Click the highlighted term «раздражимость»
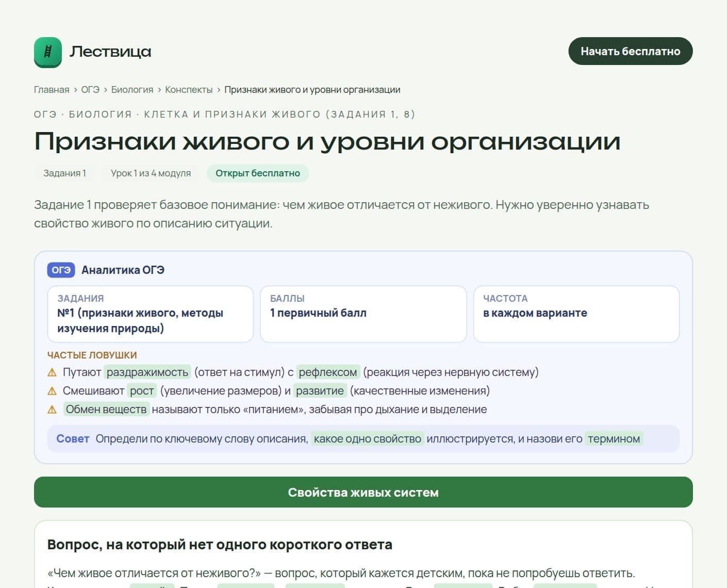The image size is (727, 588). [147, 372]
